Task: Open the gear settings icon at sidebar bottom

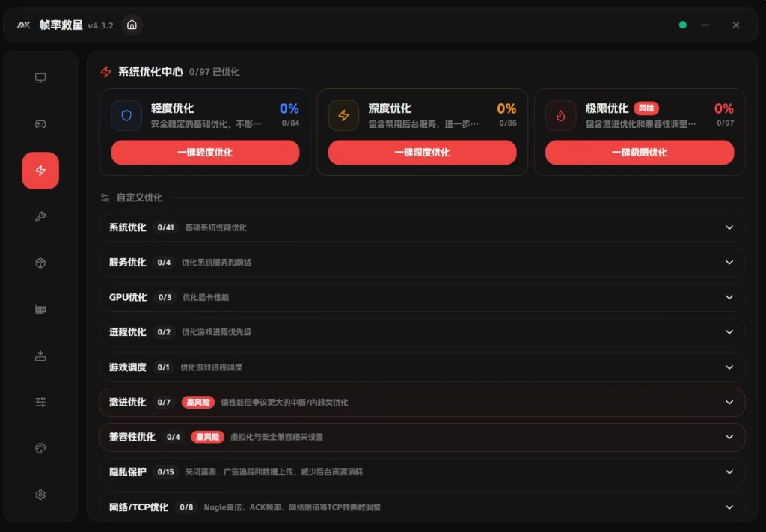Action: (x=40, y=495)
